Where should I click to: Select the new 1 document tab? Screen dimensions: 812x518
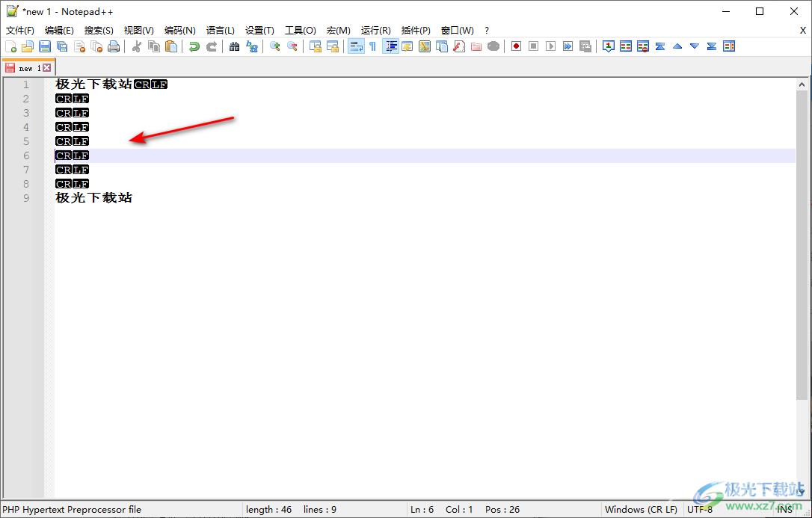pyautogui.click(x=28, y=68)
